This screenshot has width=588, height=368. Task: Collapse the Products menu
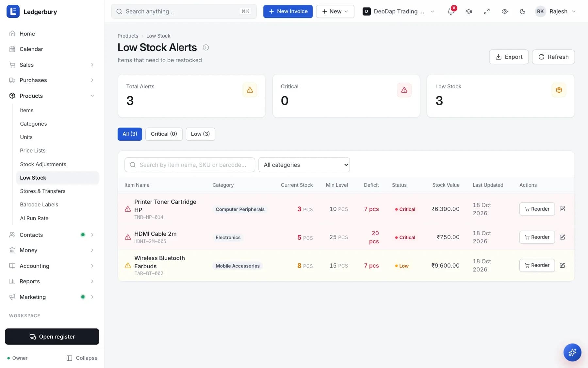(x=52, y=96)
